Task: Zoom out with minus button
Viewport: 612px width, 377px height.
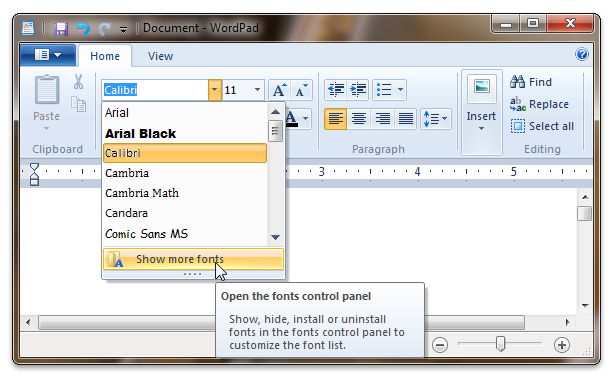Action: (440, 345)
